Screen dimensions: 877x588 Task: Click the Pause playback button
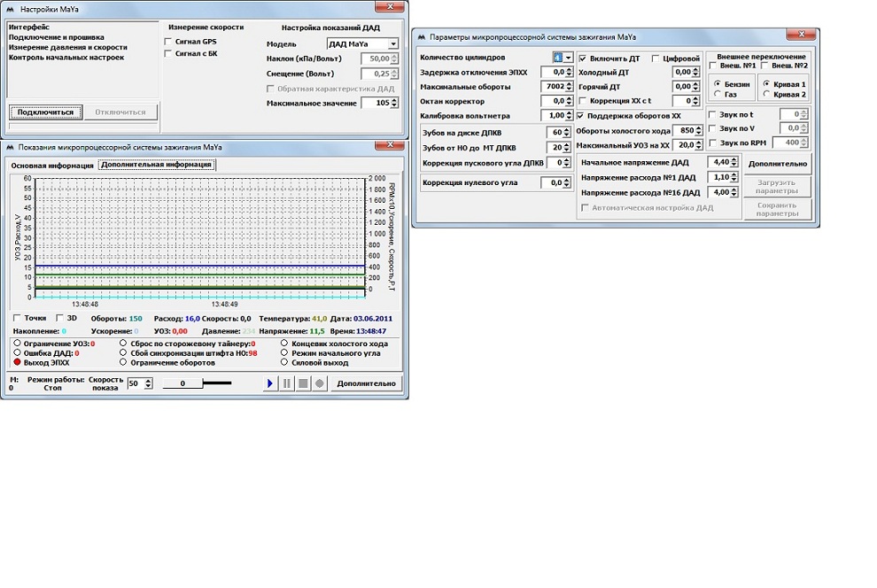pos(287,383)
